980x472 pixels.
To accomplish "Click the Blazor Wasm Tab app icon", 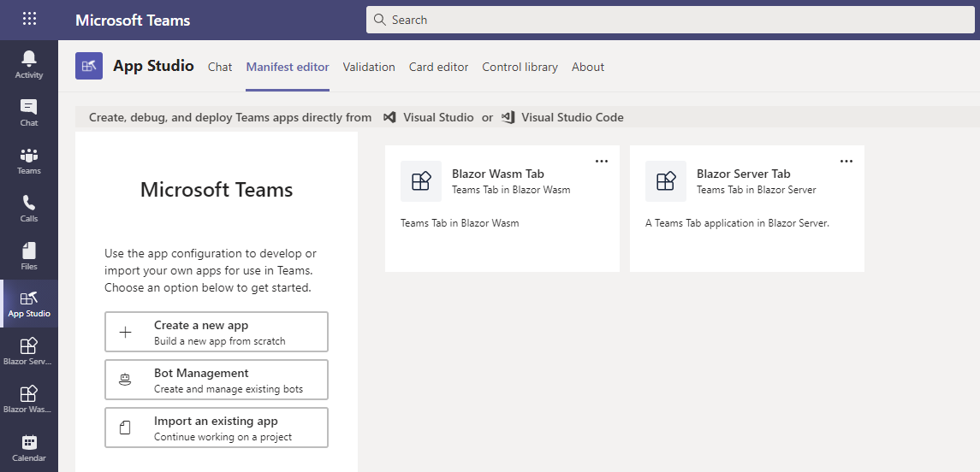I will coord(420,181).
